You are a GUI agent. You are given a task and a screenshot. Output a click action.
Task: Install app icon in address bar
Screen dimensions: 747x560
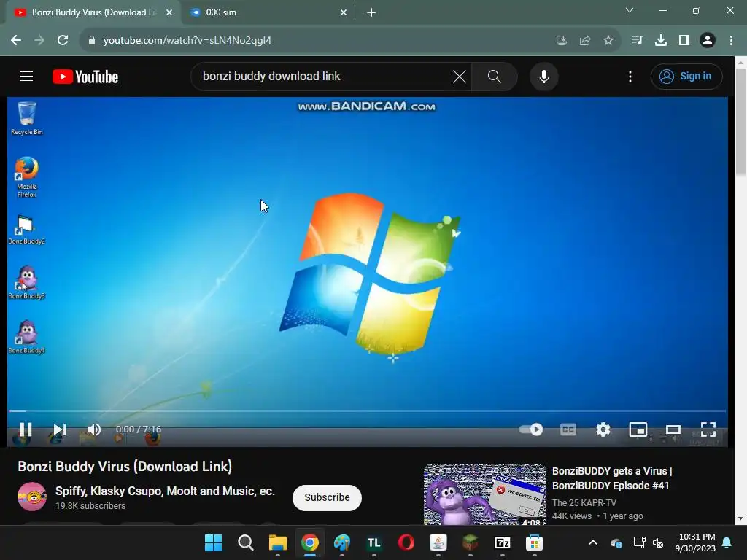pos(562,41)
